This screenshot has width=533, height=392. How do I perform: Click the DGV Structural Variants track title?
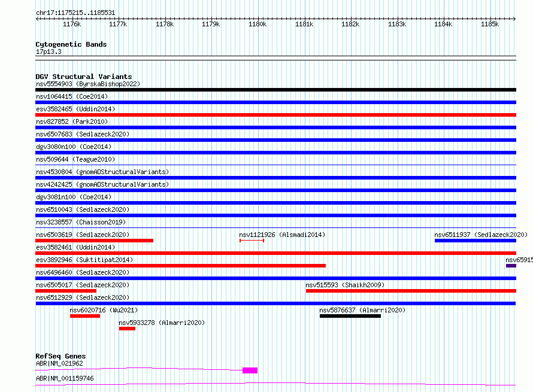pos(84,77)
